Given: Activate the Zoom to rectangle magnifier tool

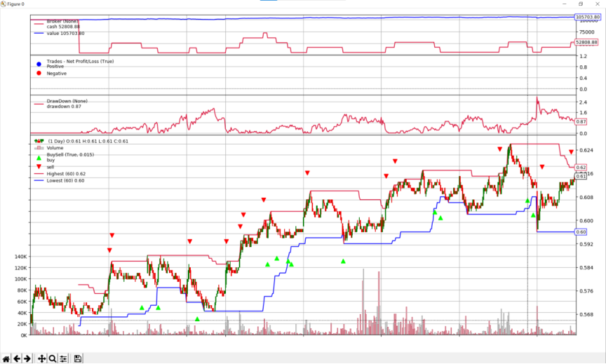Looking at the screenshot, I should tap(52, 358).
